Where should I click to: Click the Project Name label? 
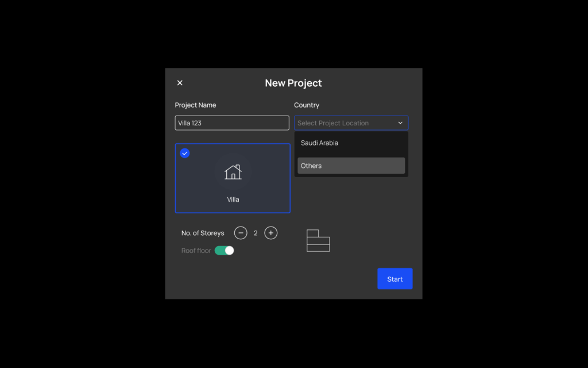[x=195, y=105]
